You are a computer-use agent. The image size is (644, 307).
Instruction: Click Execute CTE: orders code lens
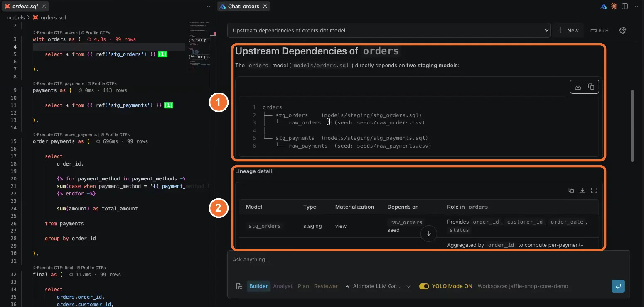[x=55, y=32]
